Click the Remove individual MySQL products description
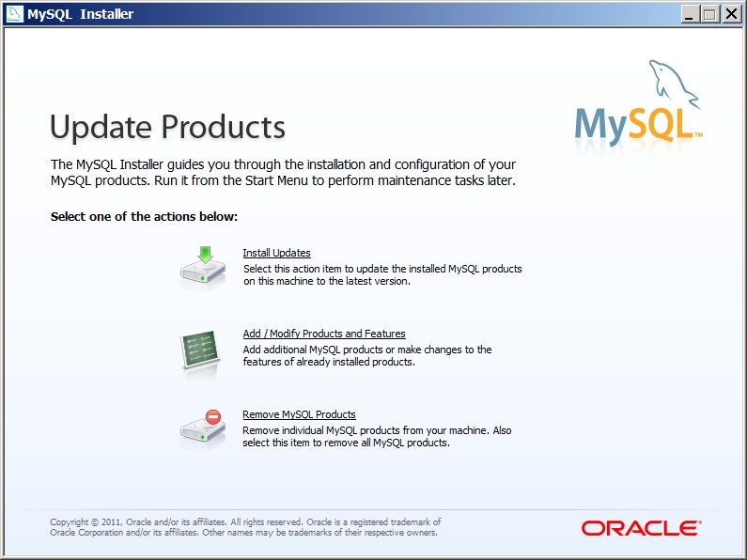Screen dimensions: 747x560 (x=377, y=437)
